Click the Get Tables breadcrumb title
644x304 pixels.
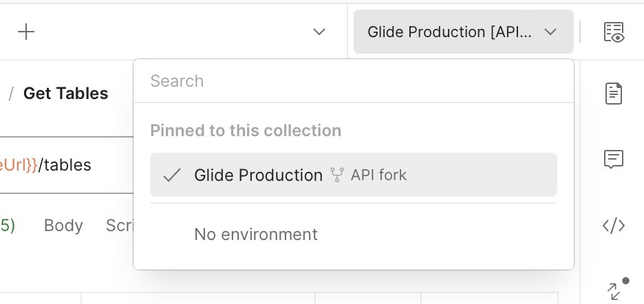coord(65,94)
